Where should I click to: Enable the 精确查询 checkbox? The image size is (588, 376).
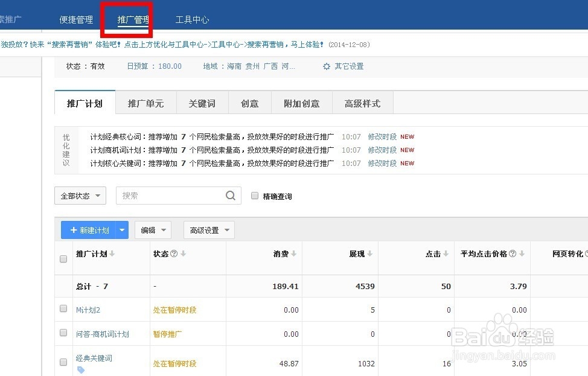tap(254, 196)
